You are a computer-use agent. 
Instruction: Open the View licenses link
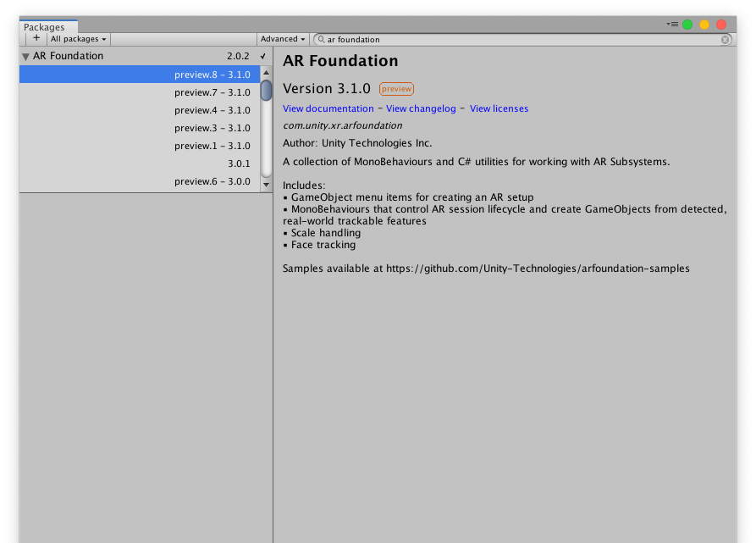coord(499,108)
